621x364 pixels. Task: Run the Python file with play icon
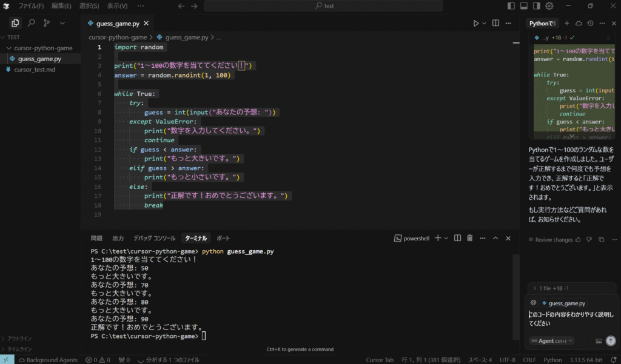tap(475, 24)
